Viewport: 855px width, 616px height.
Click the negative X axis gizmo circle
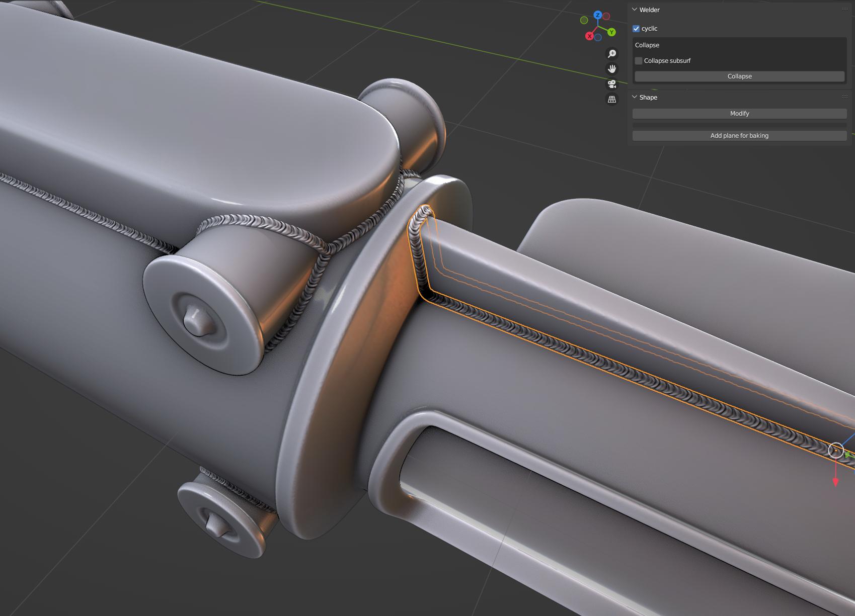tap(606, 17)
